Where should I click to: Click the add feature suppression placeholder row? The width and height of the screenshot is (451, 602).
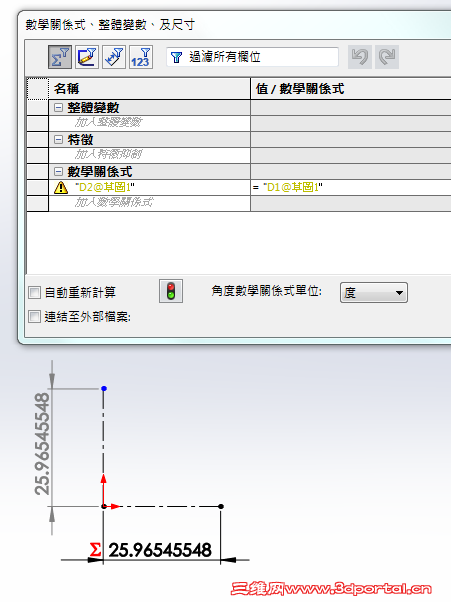click(x=149, y=155)
